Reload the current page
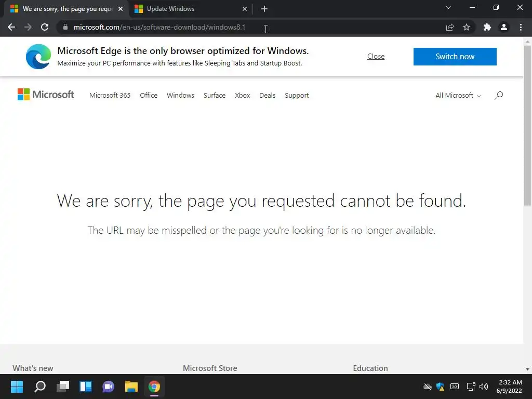Image resolution: width=532 pixels, height=399 pixels. [x=45, y=27]
